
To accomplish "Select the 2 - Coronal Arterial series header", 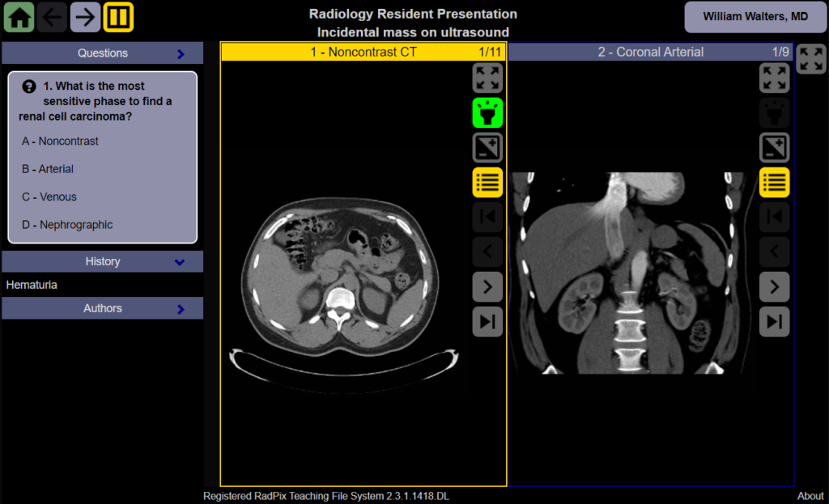I will (650, 52).
